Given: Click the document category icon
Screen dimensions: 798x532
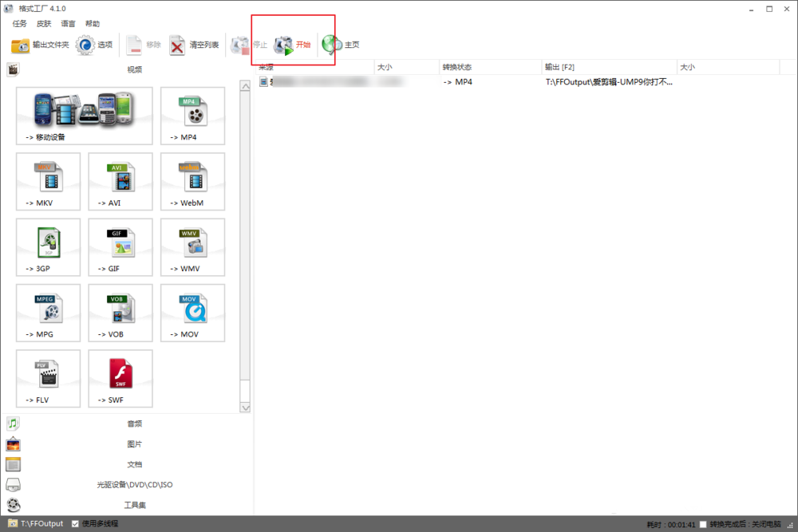Looking at the screenshot, I should point(14,464).
